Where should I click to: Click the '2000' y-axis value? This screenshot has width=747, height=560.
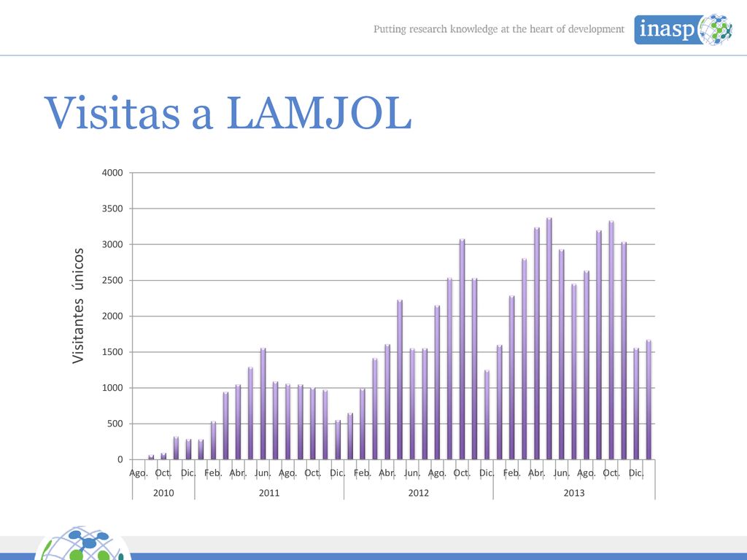point(112,316)
